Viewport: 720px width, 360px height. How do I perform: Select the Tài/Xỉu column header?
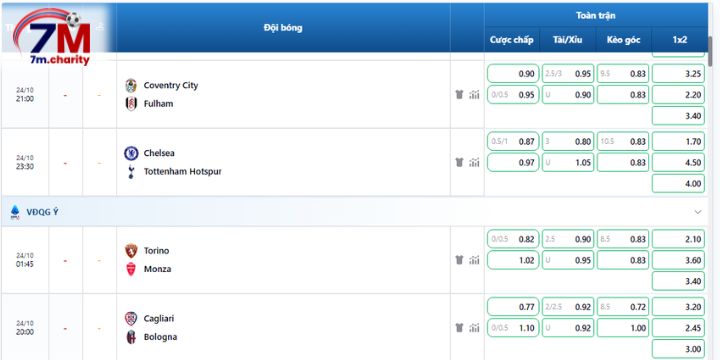point(568,40)
